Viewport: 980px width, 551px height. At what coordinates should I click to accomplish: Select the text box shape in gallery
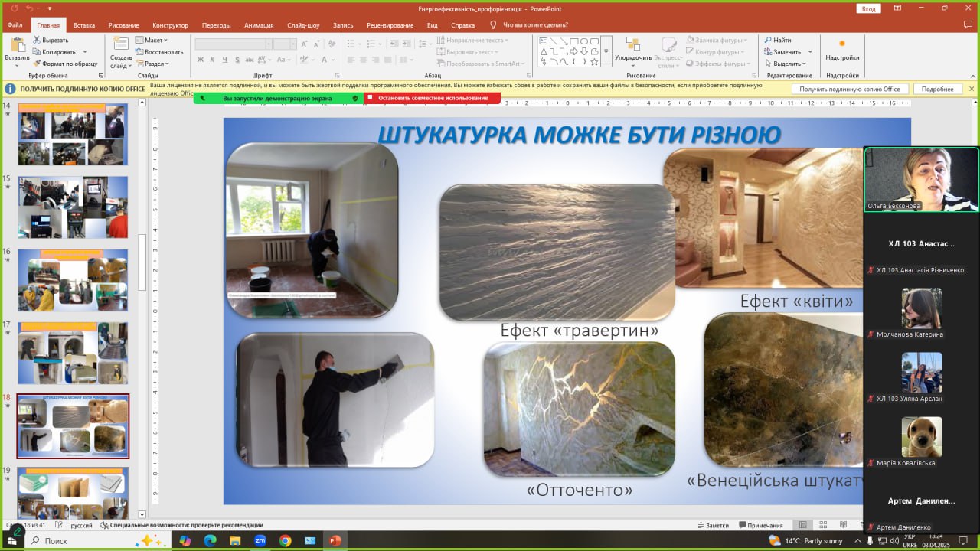[x=544, y=41]
